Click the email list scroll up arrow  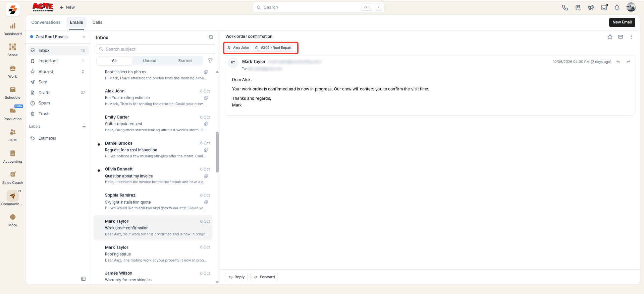click(x=217, y=72)
